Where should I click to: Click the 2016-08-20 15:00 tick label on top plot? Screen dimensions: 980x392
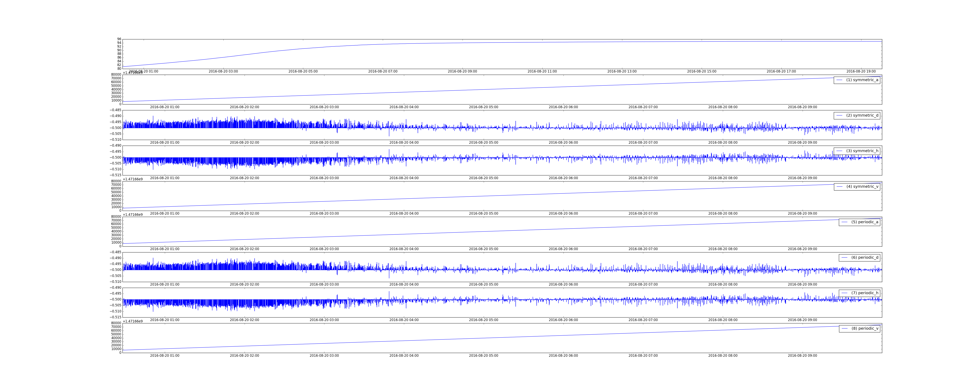click(701, 72)
